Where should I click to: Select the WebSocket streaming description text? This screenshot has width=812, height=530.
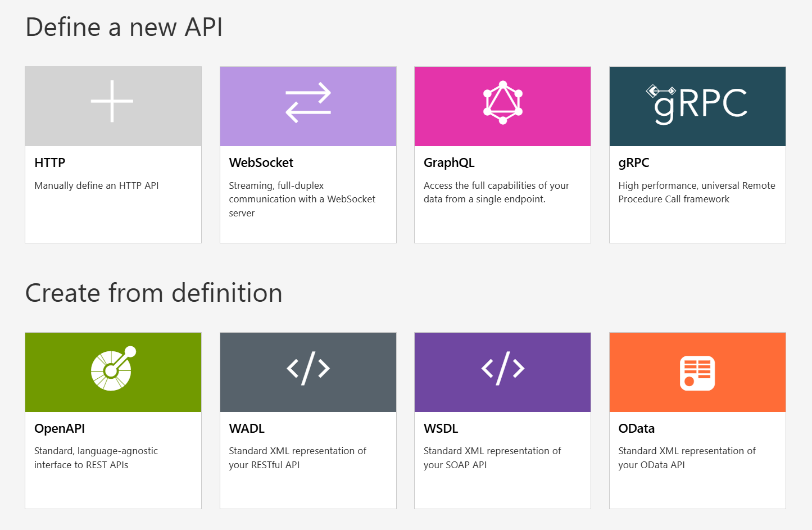coord(302,199)
